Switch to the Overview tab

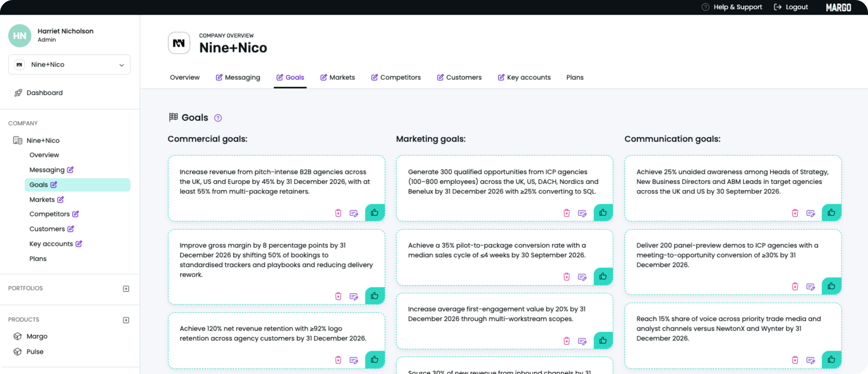(185, 77)
